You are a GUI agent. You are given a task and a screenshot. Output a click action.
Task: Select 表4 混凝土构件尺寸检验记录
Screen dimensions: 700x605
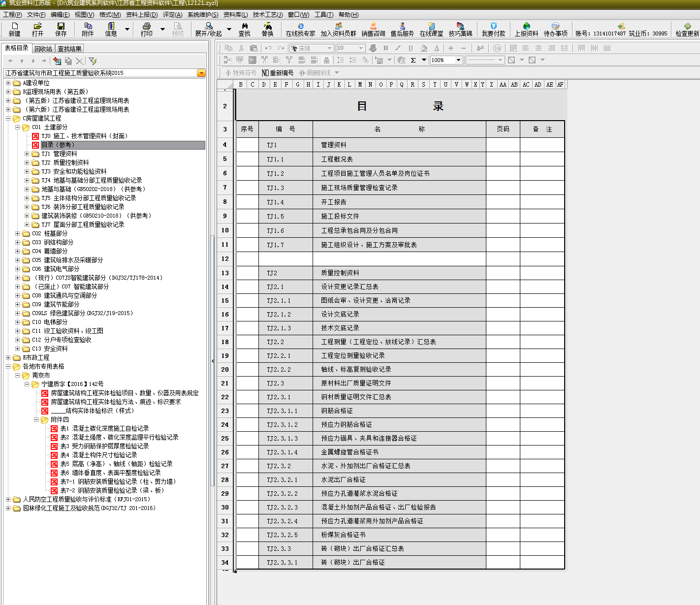[98, 455]
